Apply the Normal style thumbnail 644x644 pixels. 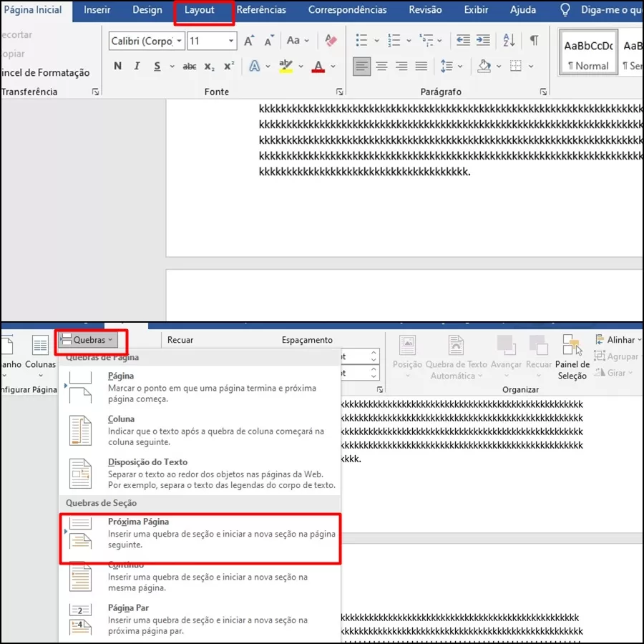click(588, 52)
